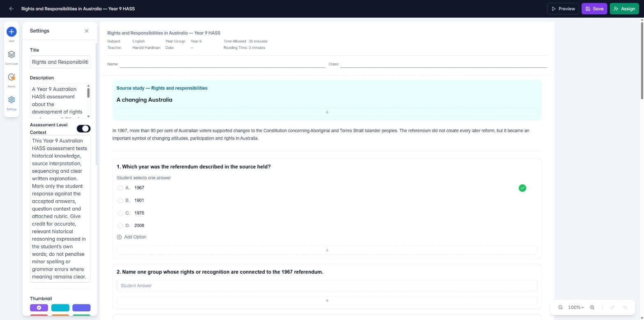Click the Preview button

[x=563, y=9]
